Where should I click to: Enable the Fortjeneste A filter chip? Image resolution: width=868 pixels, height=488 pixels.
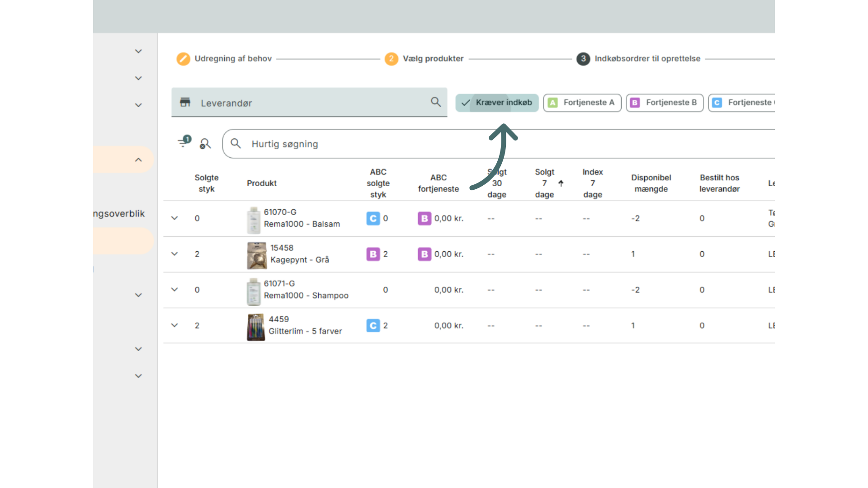point(582,103)
